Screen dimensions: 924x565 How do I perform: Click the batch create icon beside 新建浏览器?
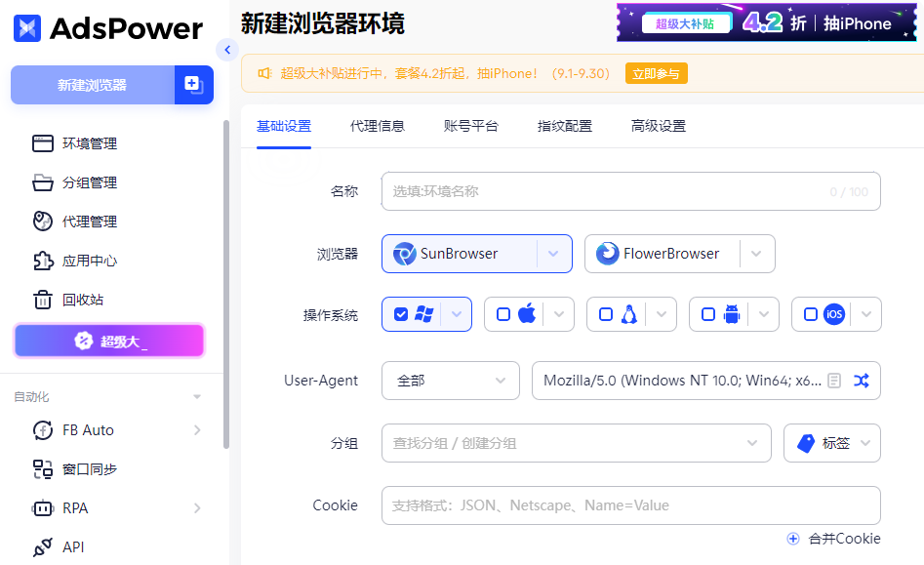[193, 85]
